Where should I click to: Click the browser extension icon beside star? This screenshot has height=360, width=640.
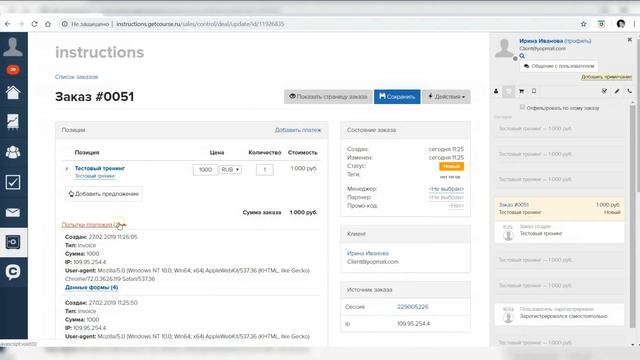coord(601,24)
